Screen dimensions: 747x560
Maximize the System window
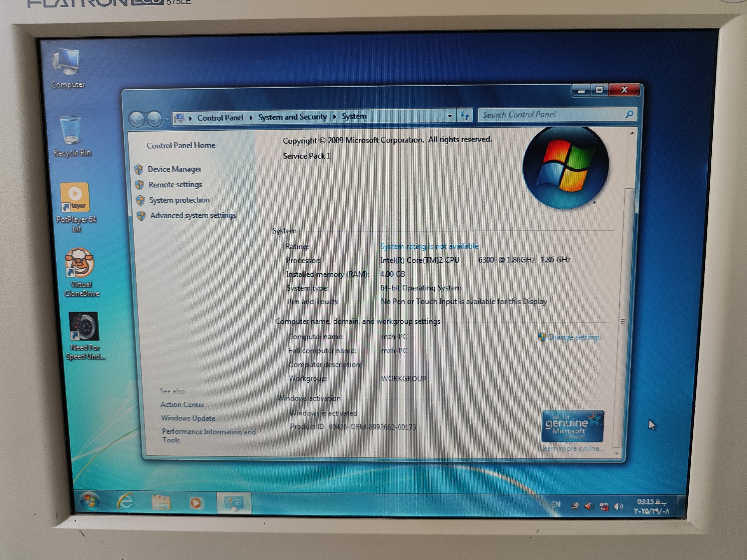(x=599, y=90)
